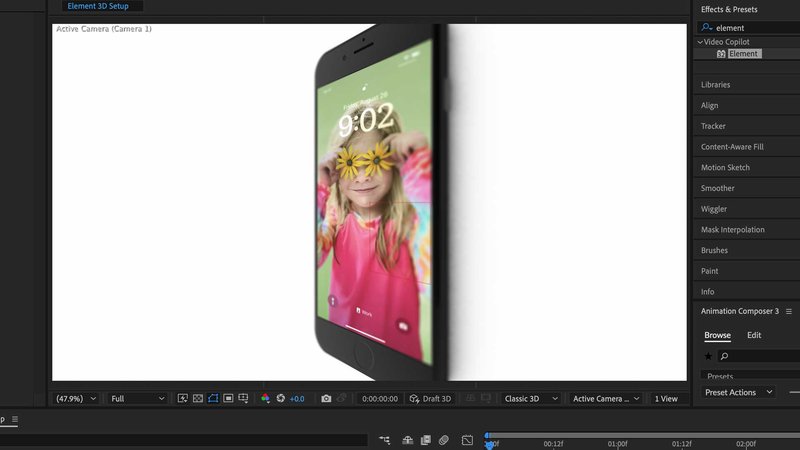Screen dimensions: 800x450
Task: Open the Animation Composer 3 panel menu
Action: click(x=789, y=311)
